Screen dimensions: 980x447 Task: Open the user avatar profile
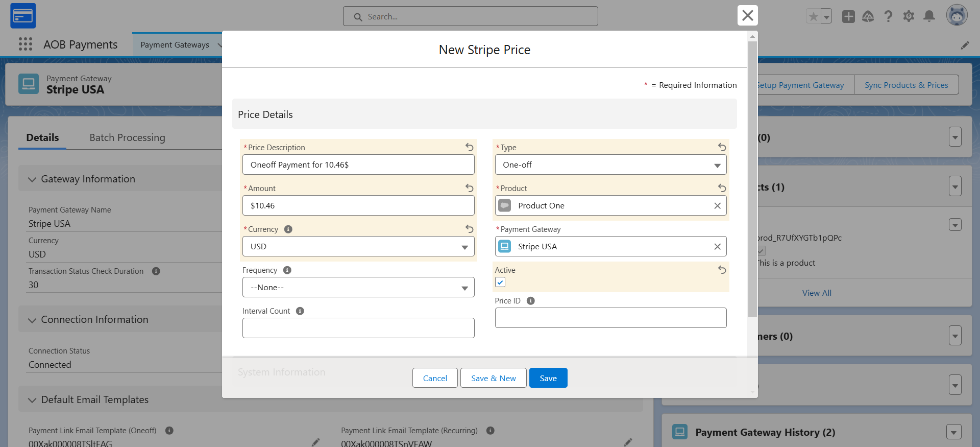pyautogui.click(x=957, y=15)
